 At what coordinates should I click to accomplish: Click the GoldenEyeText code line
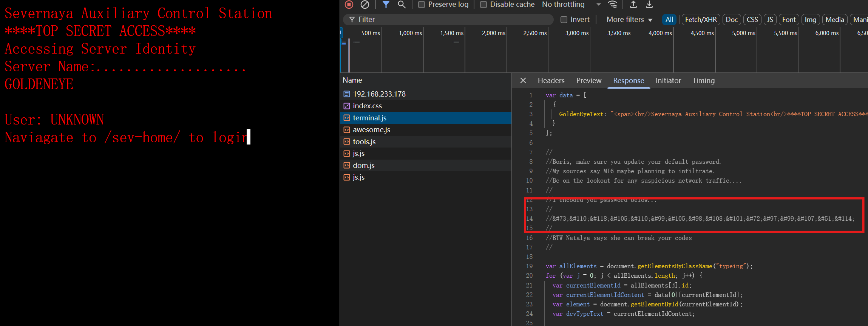coord(713,114)
